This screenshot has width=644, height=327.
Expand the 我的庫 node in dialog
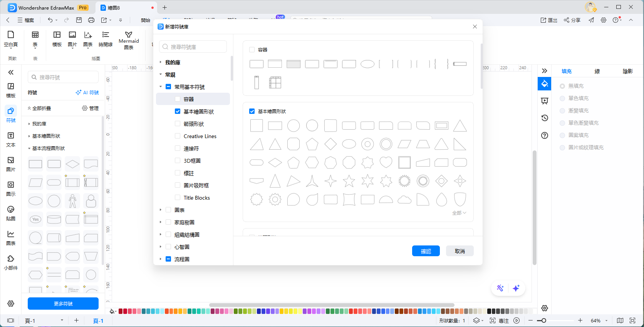point(161,62)
